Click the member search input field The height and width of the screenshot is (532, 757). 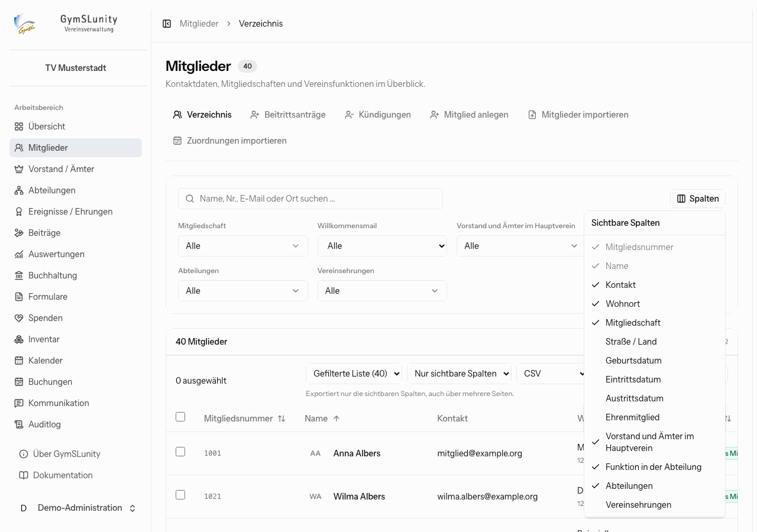(310, 199)
